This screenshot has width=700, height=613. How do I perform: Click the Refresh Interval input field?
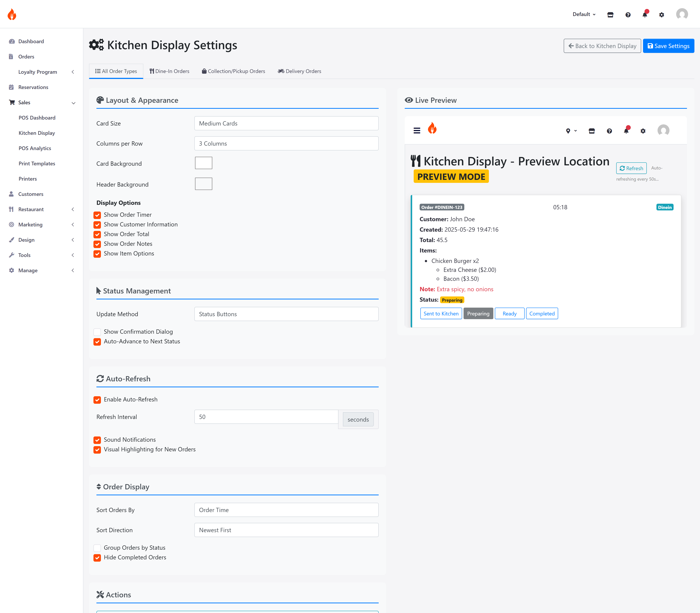(x=266, y=417)
